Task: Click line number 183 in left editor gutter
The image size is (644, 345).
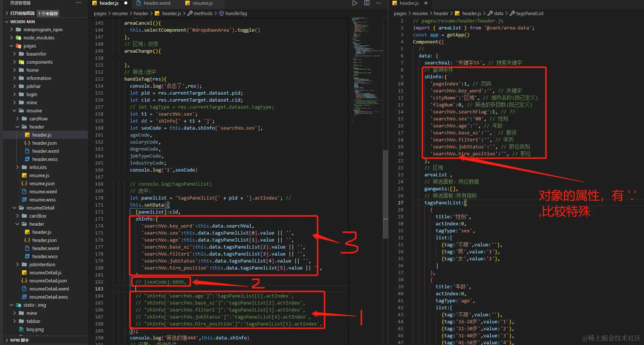Action: (99, 289)
